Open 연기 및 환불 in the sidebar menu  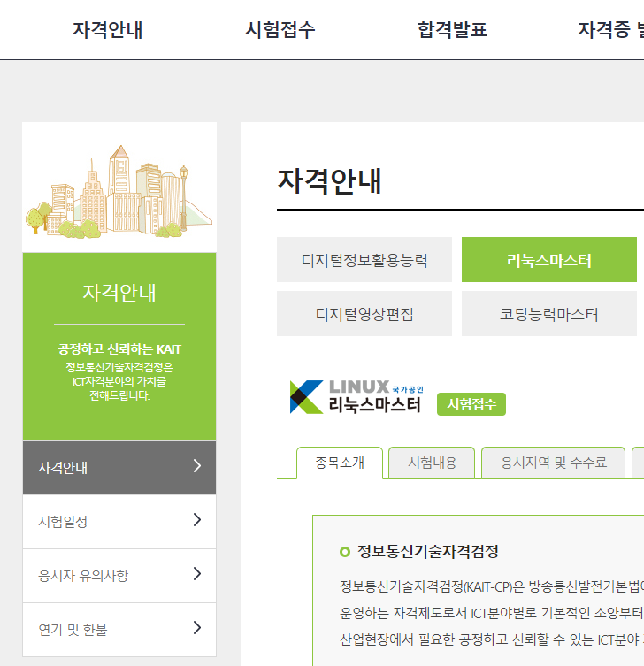pyautogui.click(x=119, y=630)
